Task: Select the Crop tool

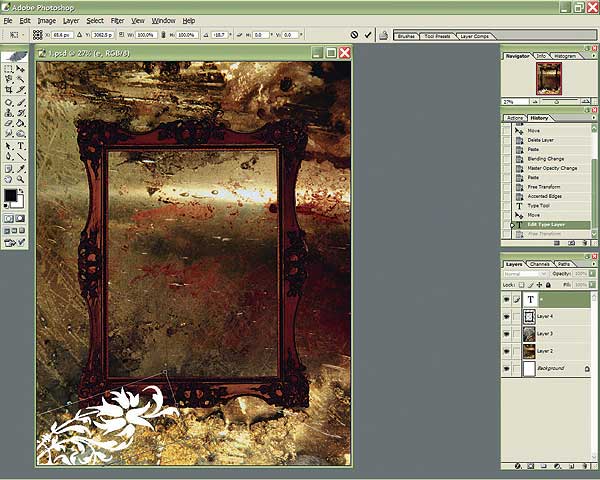Action: [x=9, y=90]
